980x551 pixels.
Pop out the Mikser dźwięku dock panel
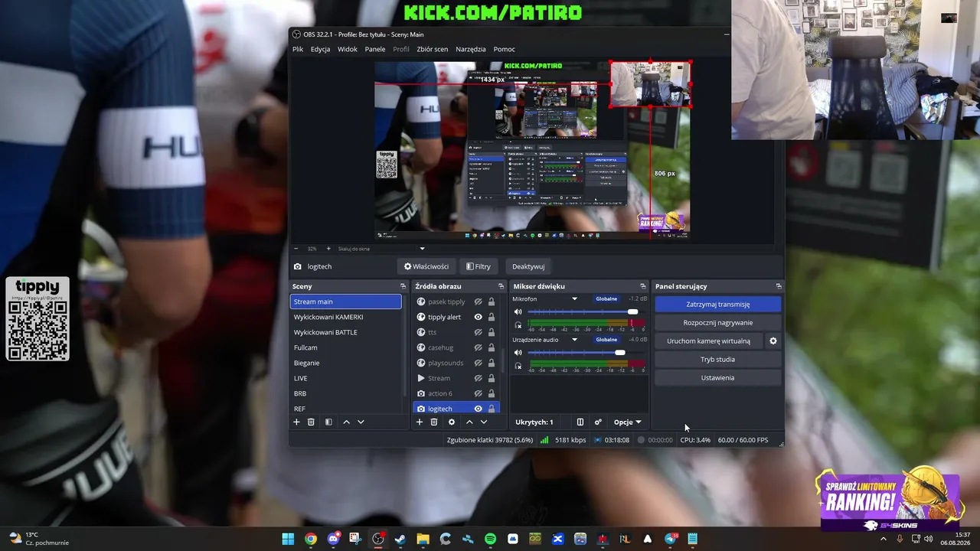[x=643, y=286]
